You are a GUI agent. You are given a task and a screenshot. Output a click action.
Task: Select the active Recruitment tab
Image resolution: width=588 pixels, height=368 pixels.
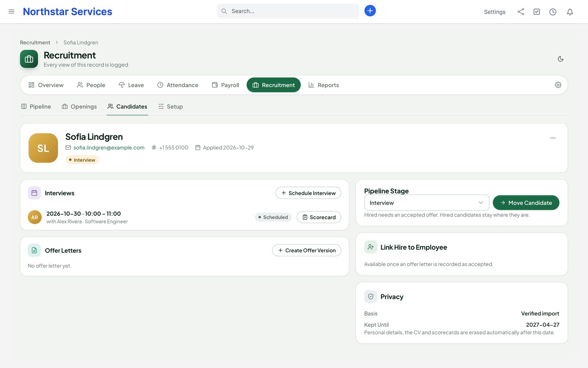(273, 85)
